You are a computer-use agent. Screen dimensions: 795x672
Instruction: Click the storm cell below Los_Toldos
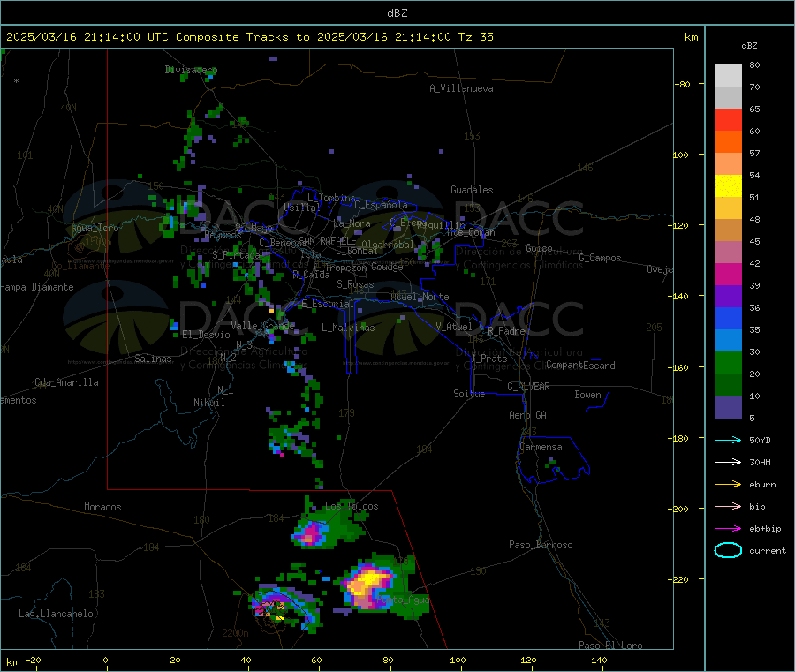point(311,534)
